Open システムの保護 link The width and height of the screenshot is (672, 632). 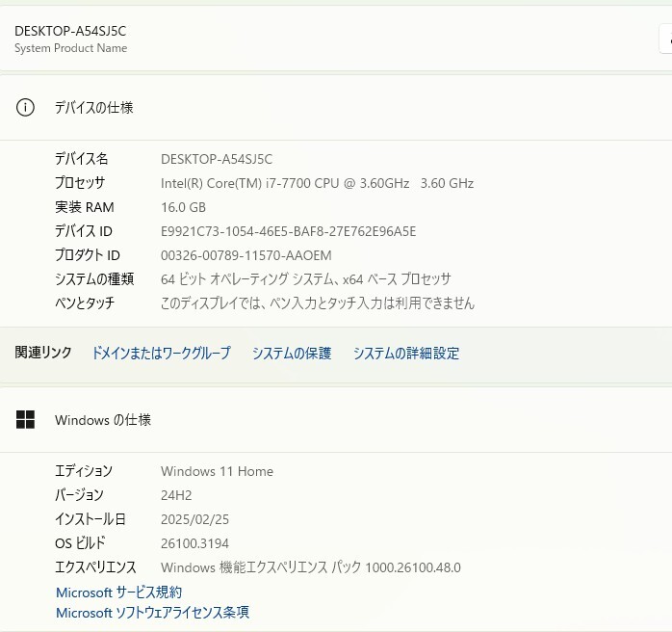(292, 353)
